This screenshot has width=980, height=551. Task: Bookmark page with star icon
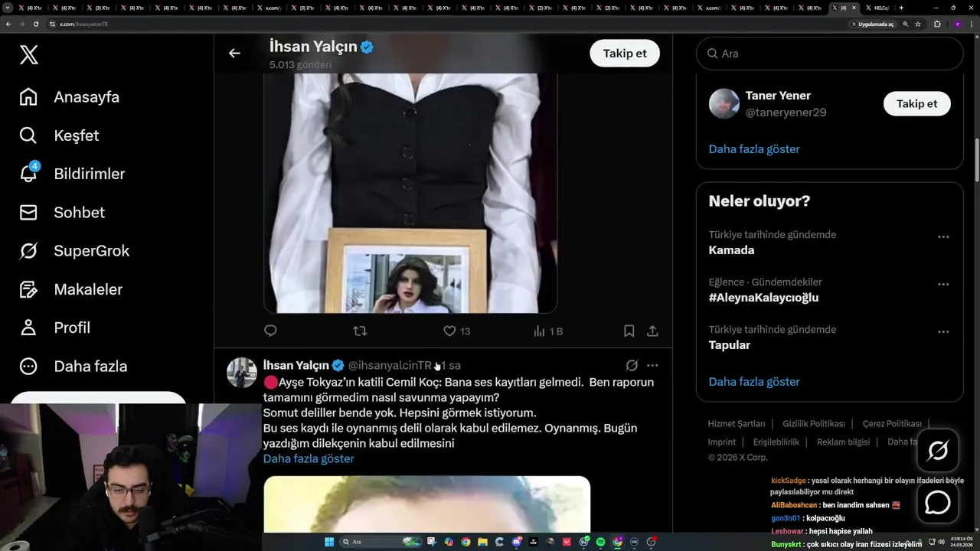(918, 24)
